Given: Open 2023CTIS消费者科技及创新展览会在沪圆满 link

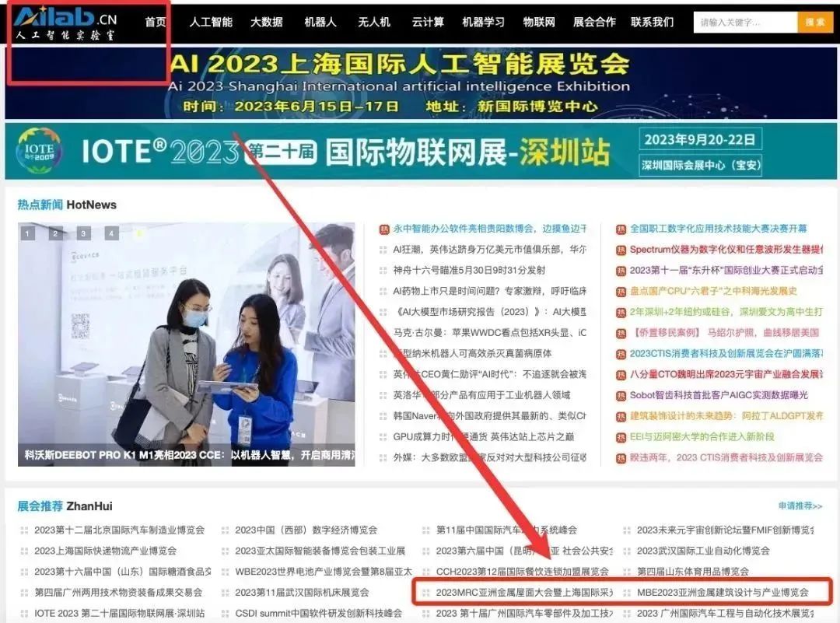Looking at the screenshot, I should point(726,354).
